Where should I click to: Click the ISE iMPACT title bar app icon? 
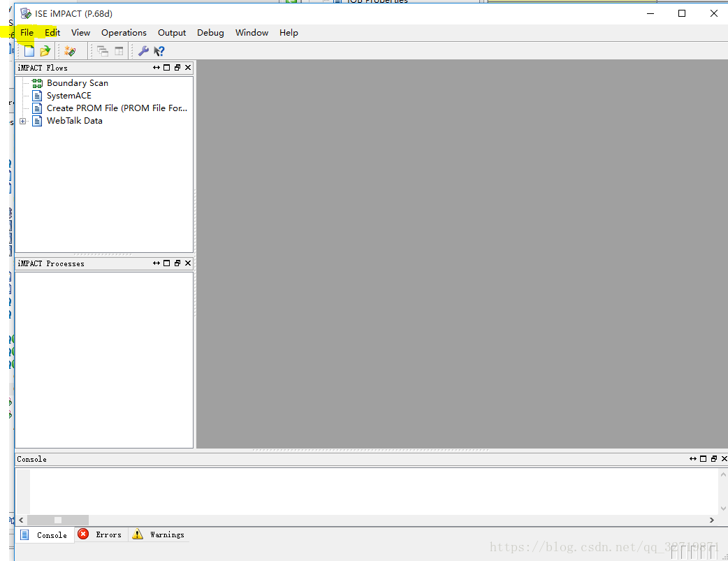26,13
